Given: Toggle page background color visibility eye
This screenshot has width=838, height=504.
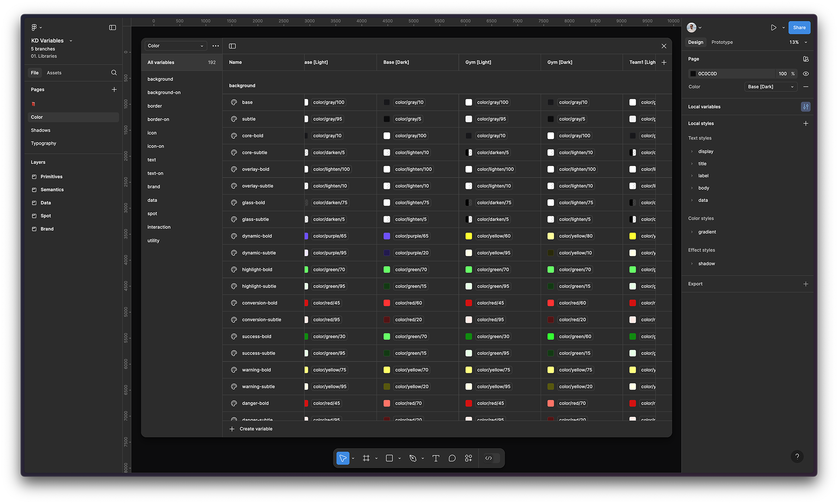Looking at the screenshot, I should [x=806, y=74].
